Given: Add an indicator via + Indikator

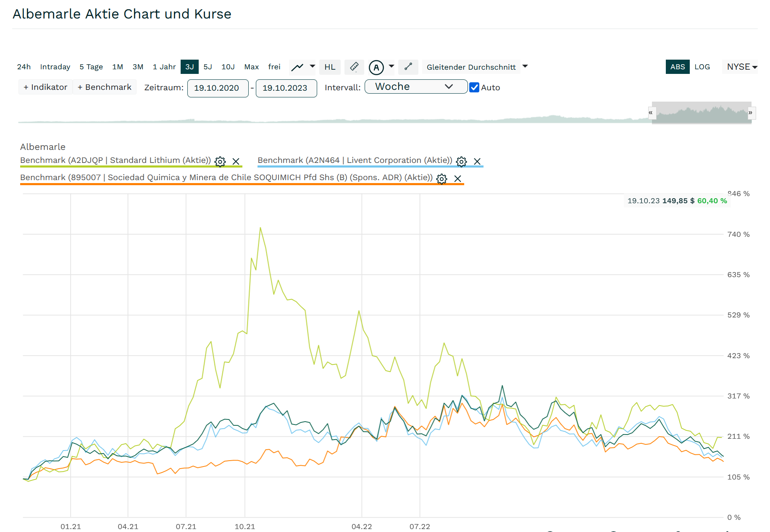Looking at the screenshot, I should 45,87.
